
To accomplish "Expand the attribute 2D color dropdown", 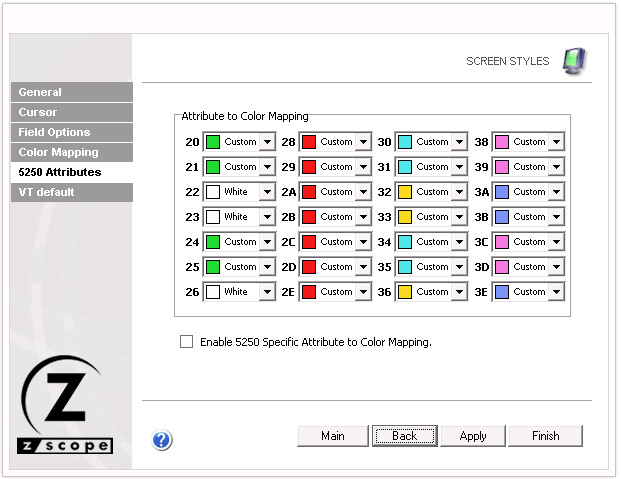I will 363,267.
